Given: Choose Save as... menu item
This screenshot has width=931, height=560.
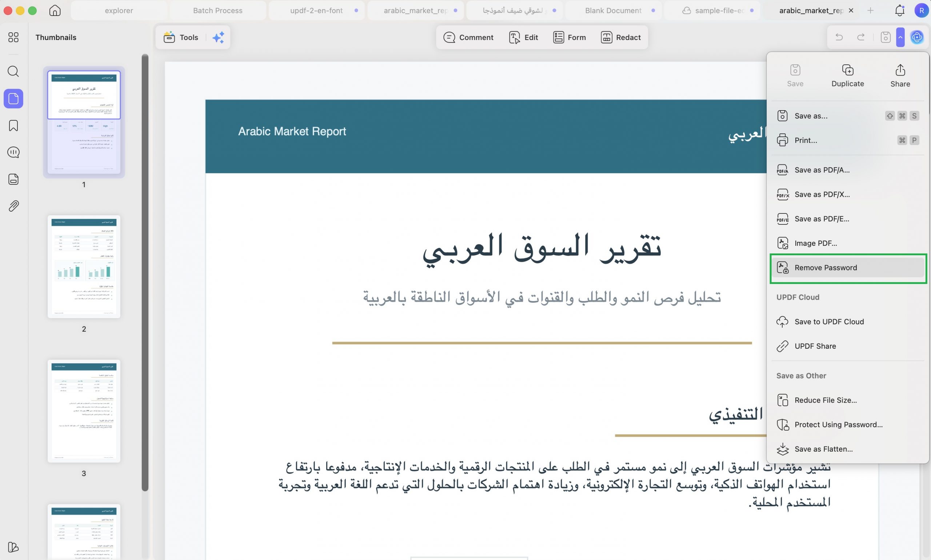Looking at the screenshot, I should pos(848,116).
